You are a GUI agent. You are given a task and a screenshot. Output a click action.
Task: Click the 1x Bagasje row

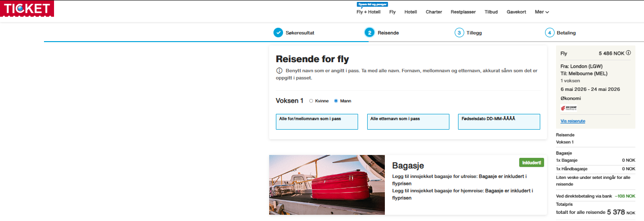coord(596,160)
